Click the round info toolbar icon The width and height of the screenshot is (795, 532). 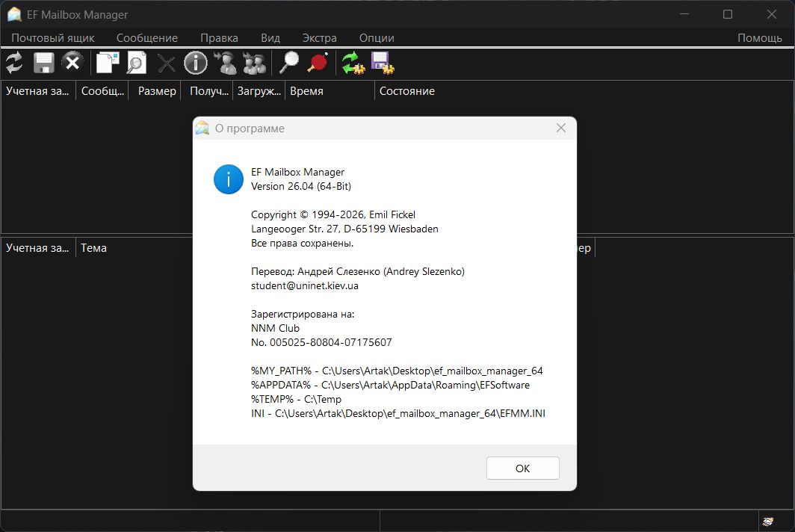click(x=196, y=63)
